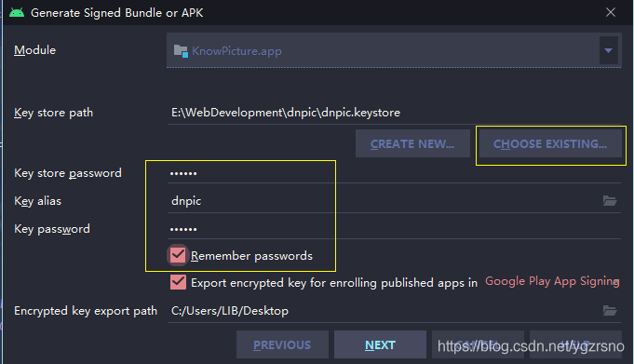Open the Google Play App Signing link
Screen dimensions: 634x364
coord(552,281)
